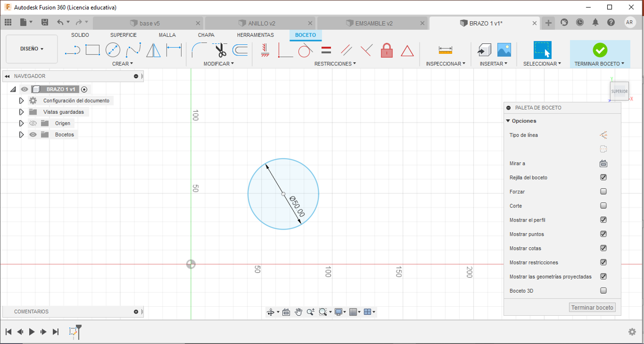This screenshot has width=644, height=344.
Task: Select the Circle sketch tool
Action: tap(113, 50)
